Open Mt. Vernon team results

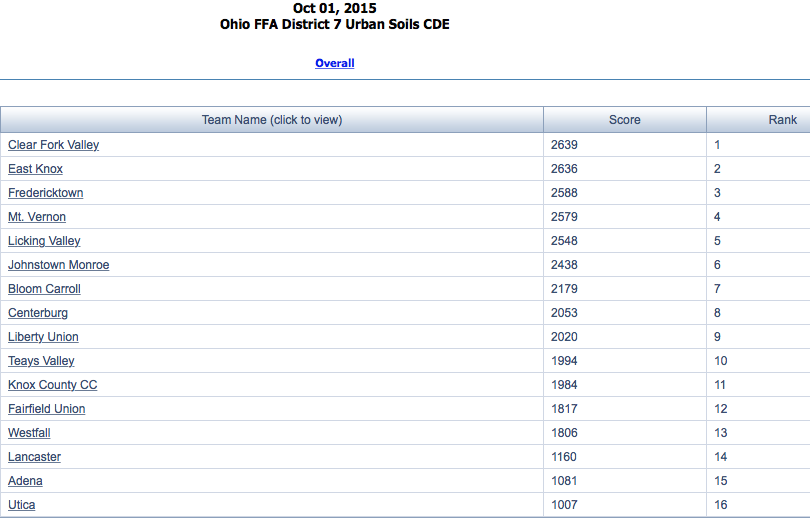coord(37,217)
